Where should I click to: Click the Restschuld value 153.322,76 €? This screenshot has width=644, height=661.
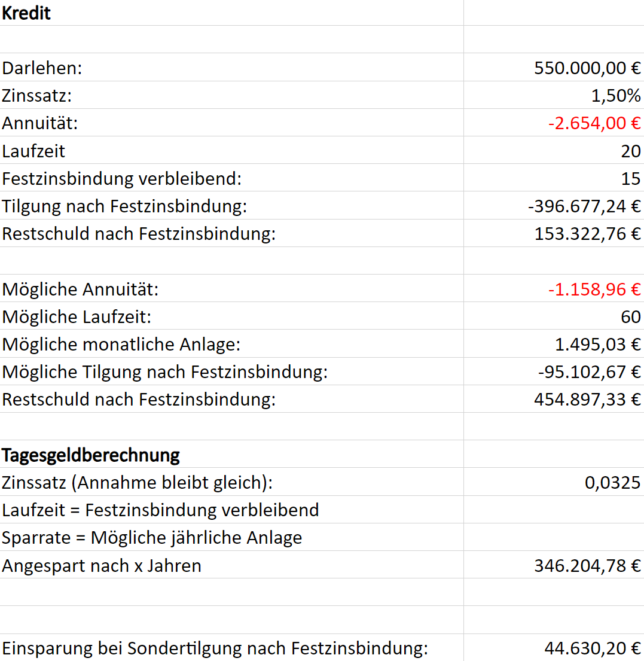(587, 234)
